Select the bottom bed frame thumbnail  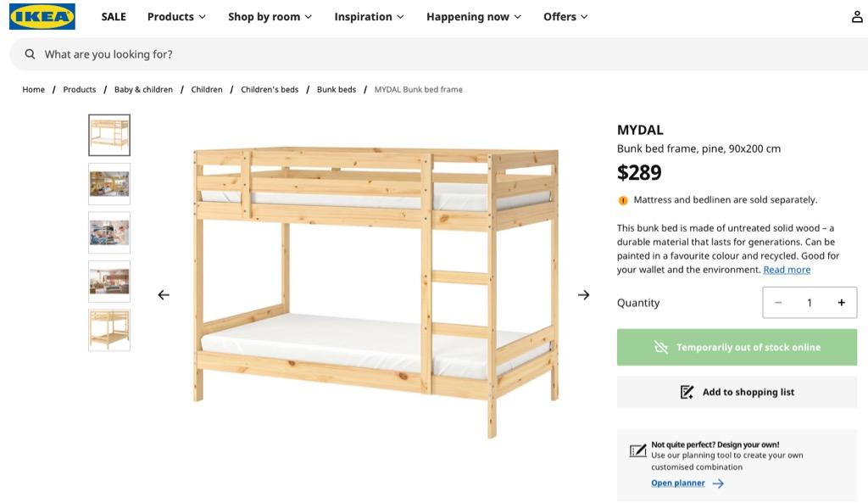(108, 329)
